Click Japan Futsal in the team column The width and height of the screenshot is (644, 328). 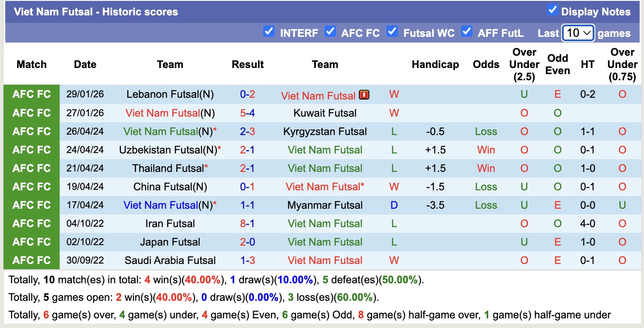[x=170, y=242]
